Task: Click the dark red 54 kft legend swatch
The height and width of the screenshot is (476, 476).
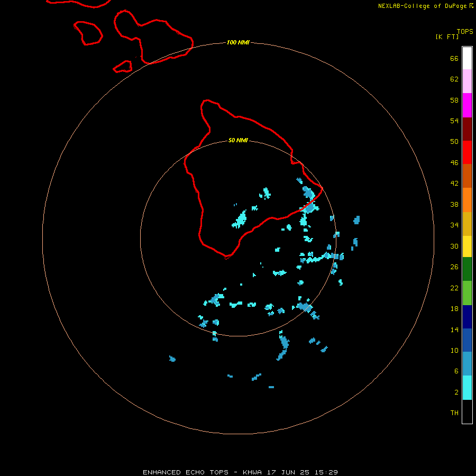Action: [467, 129]
